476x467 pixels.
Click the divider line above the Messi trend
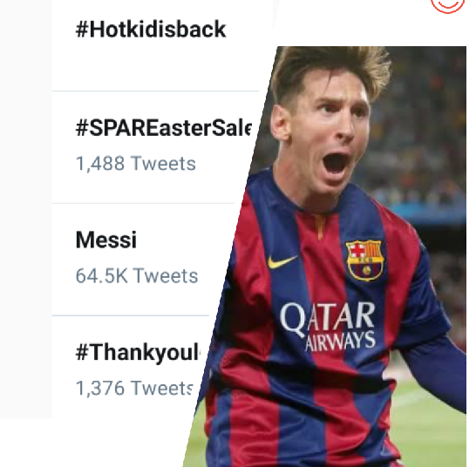[x=143, y=203]
